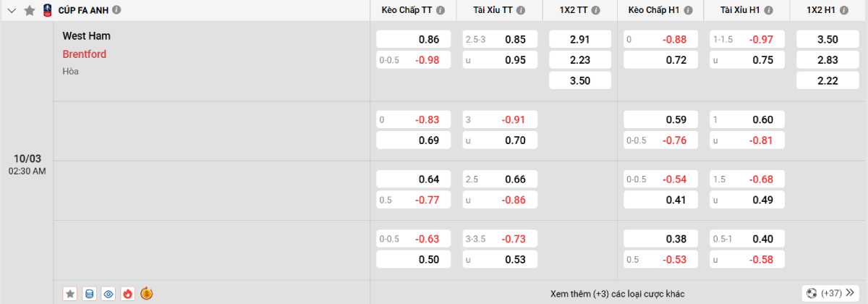Open info icon beside 1X2 H1
This screenshot has width=868, height=304.
845,10
